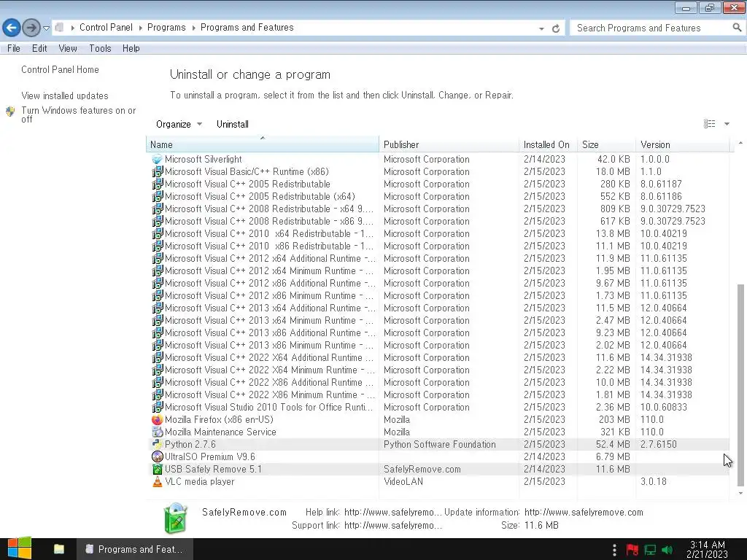Click the forward navigation arrow
The image size is (747, 560).
(x=31, y=28)
